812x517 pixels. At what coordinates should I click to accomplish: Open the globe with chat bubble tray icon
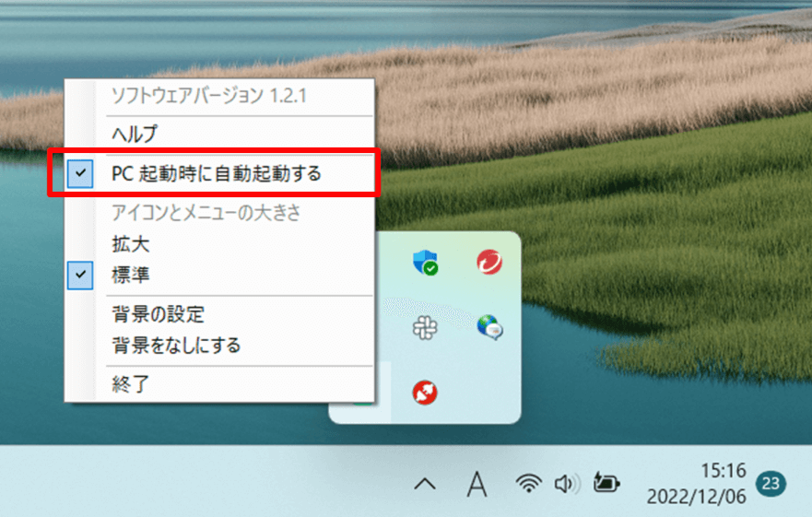pos(489,327)
